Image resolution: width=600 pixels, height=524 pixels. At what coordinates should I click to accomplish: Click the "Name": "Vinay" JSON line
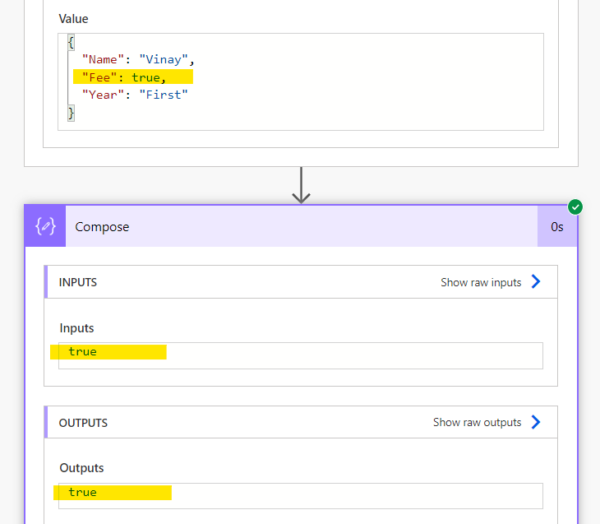coord(138,60)
